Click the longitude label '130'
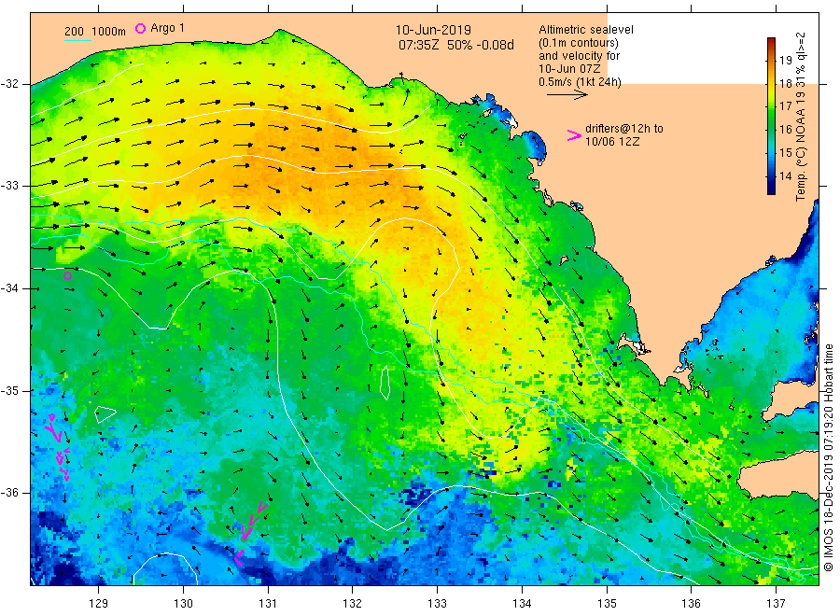Viewport: 840px width, 616px height. click(183, 603)
